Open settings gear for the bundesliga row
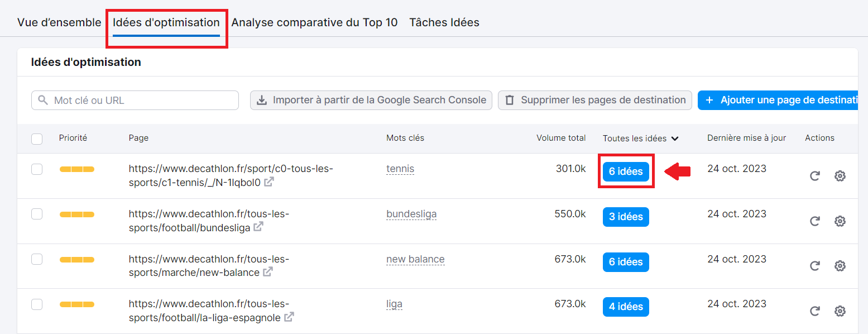Image resolution: width=868 pixels, height=334 pixels. [x=840, y=221]
